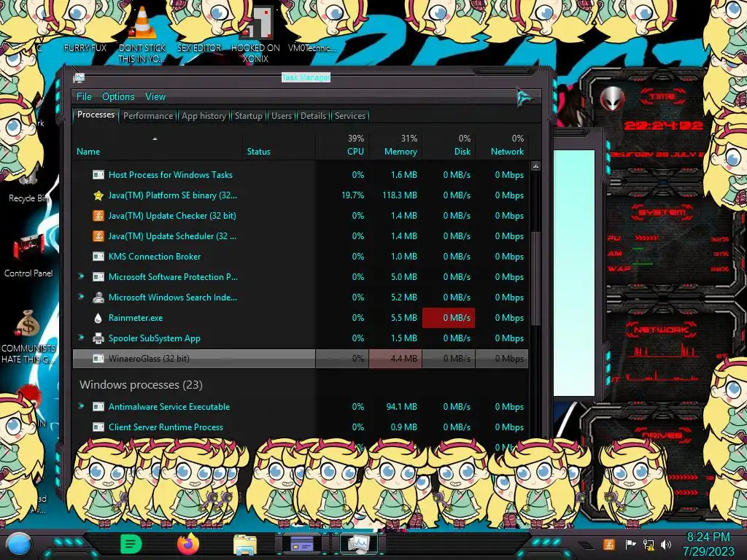Click the Task Manager taskbar button
The height and width of the screenshot is (560, 747).
tap(359, 544)
